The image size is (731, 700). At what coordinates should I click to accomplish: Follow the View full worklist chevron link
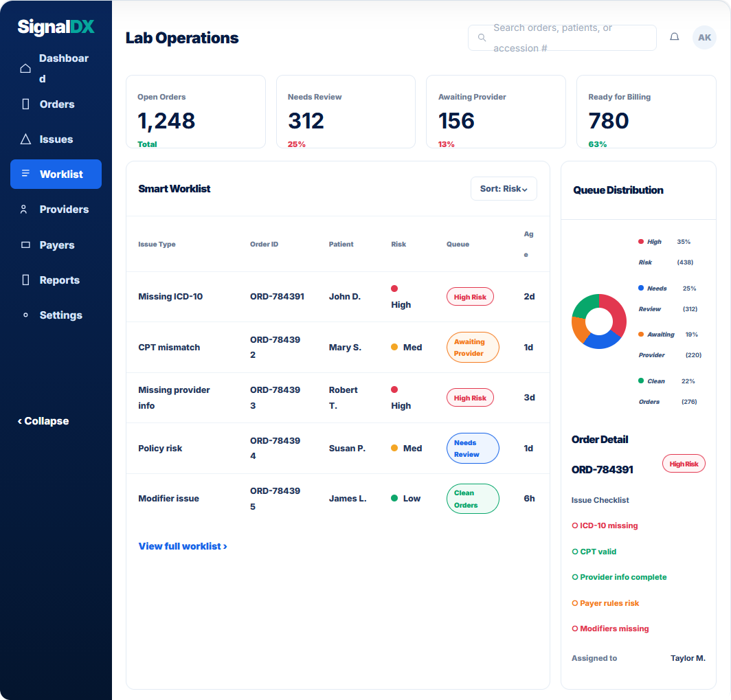tap(183, 546)
